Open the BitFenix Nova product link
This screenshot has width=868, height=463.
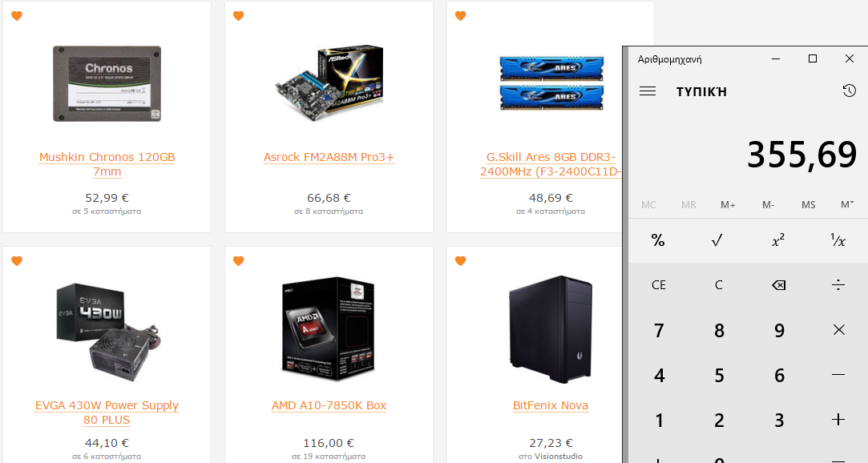551,405
